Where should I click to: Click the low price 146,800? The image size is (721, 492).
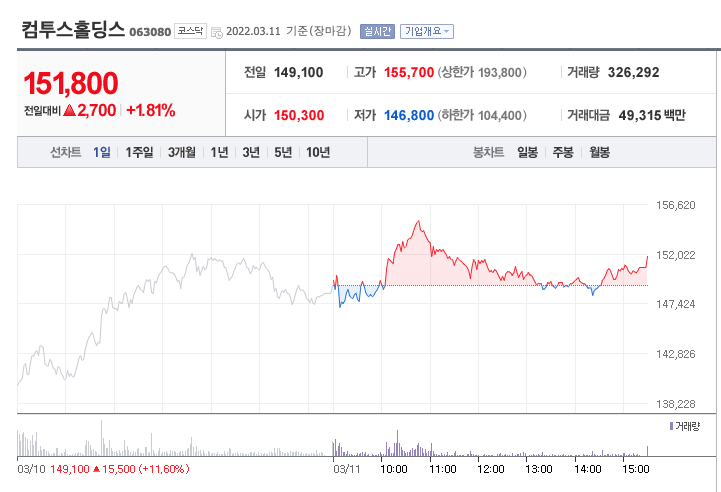click(x=409, y=115)
